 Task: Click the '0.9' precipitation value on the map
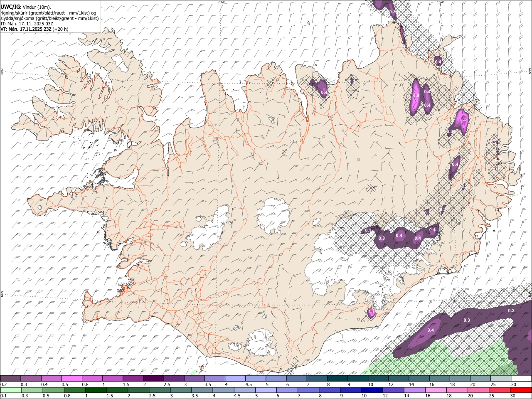(416, 96)
